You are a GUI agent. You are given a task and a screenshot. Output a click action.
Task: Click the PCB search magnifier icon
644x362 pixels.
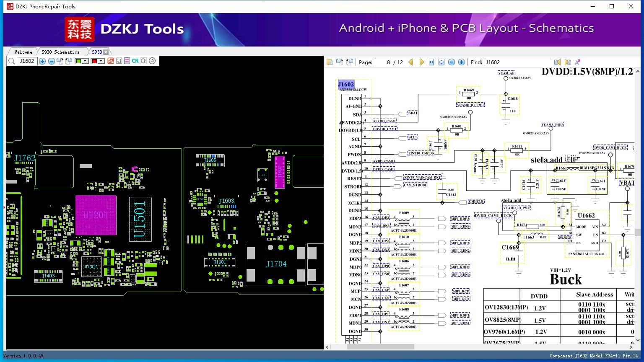(x=11, y=61)
